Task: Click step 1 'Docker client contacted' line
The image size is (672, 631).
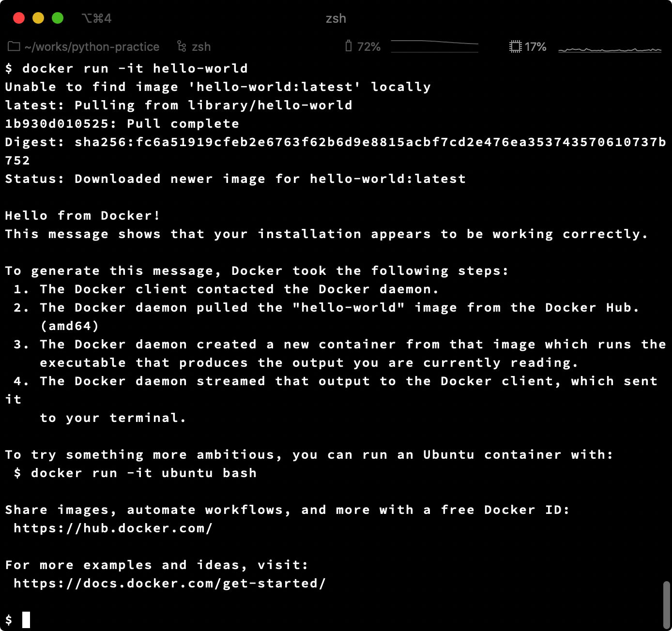Action: pyautogui.click(x=226, y=289)
